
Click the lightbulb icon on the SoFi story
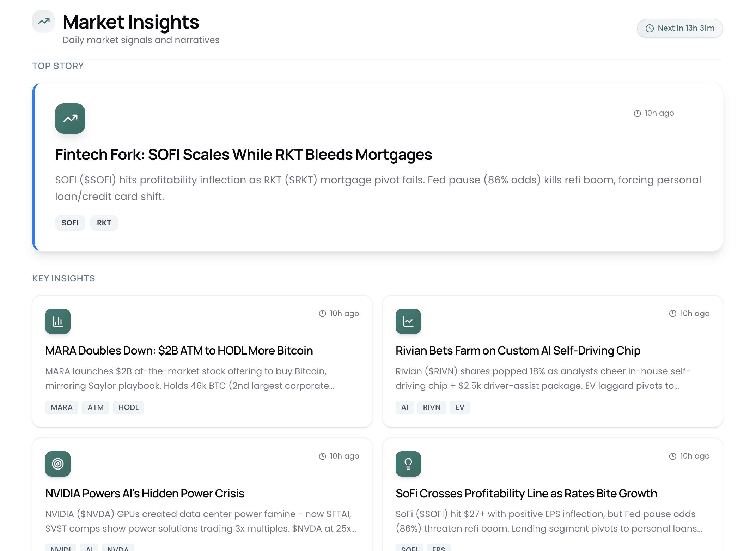point(408,464)
